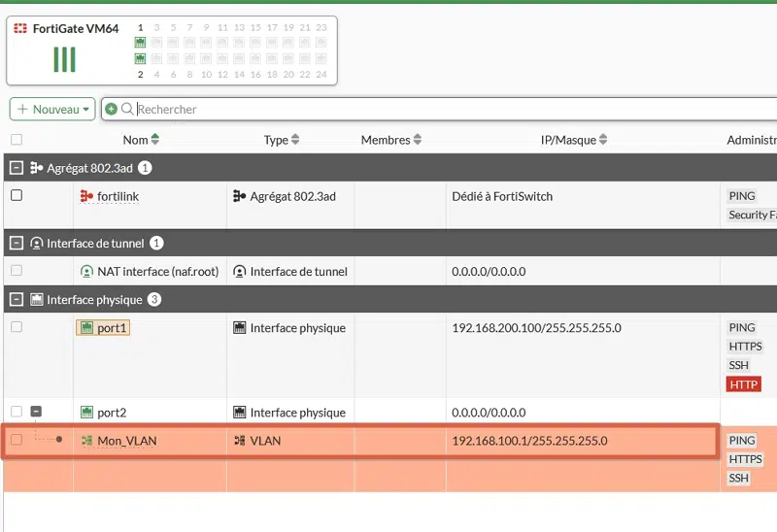The height and width of the screenshot is (532, 777).
Task: Click the NAT interface tunnel icon
Action: (87, 272)
